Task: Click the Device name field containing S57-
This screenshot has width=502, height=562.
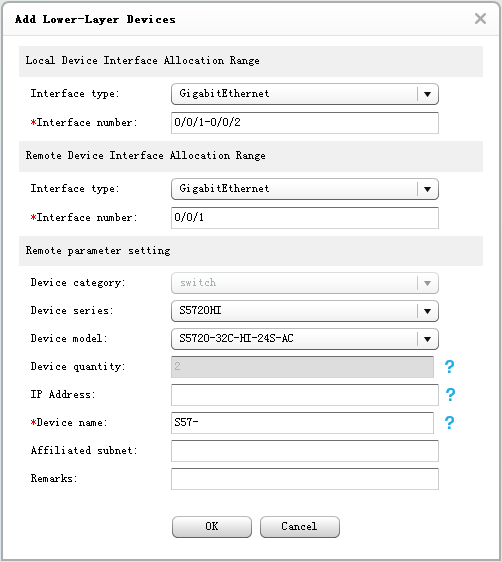Action: pyautogui.click(x=302, y=423)
